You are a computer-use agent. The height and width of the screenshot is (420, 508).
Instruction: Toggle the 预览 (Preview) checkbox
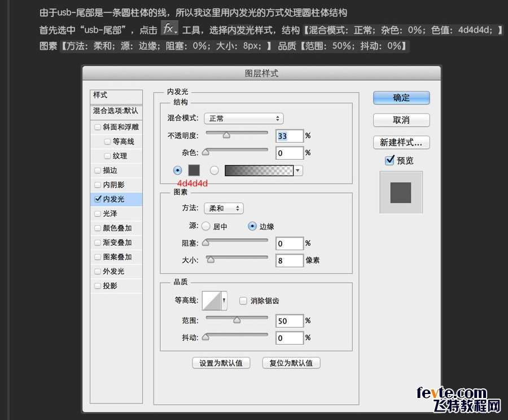(x=389, y=161)
